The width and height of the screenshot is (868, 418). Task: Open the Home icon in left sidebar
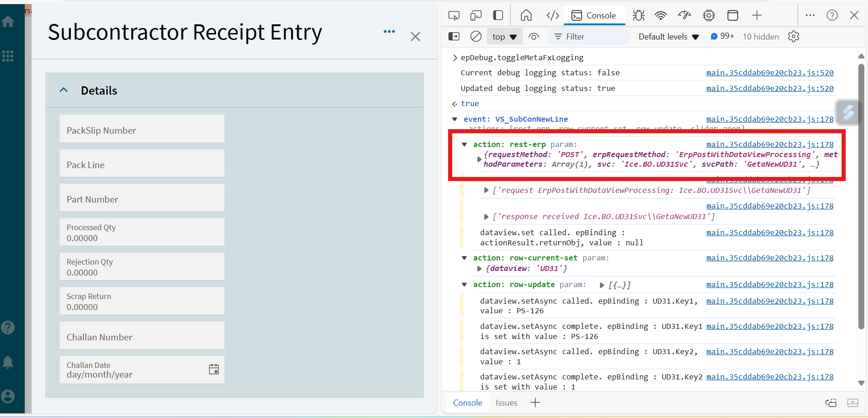(8, 21)
